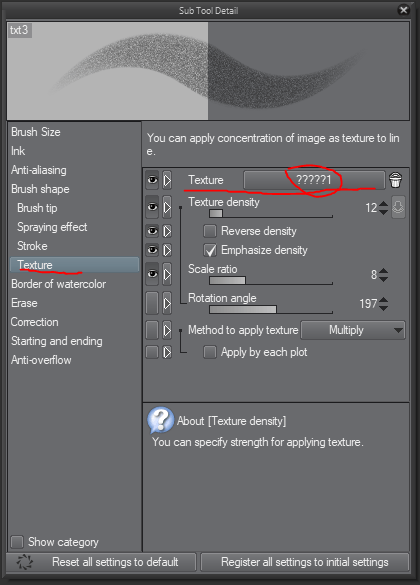The width and height of the screenshot is (420, 585).
Task: Enable Reverse density checkbox
Action: (x=210, y=231)
